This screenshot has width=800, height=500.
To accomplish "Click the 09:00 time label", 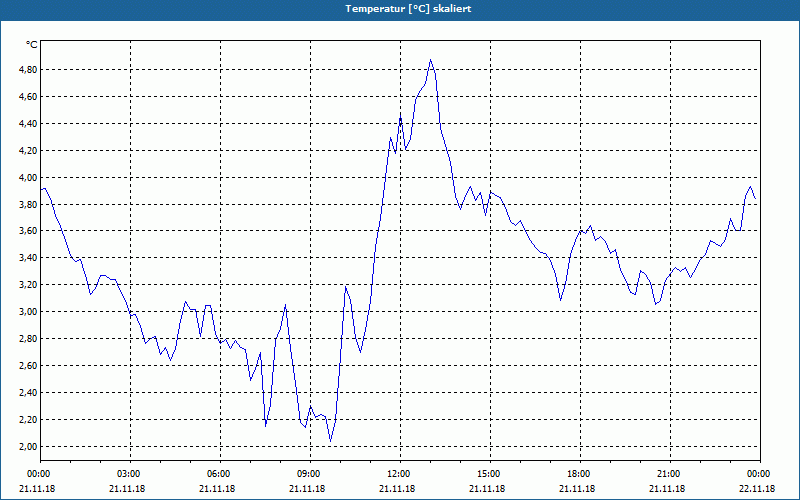I will click(x=310, y=474).
